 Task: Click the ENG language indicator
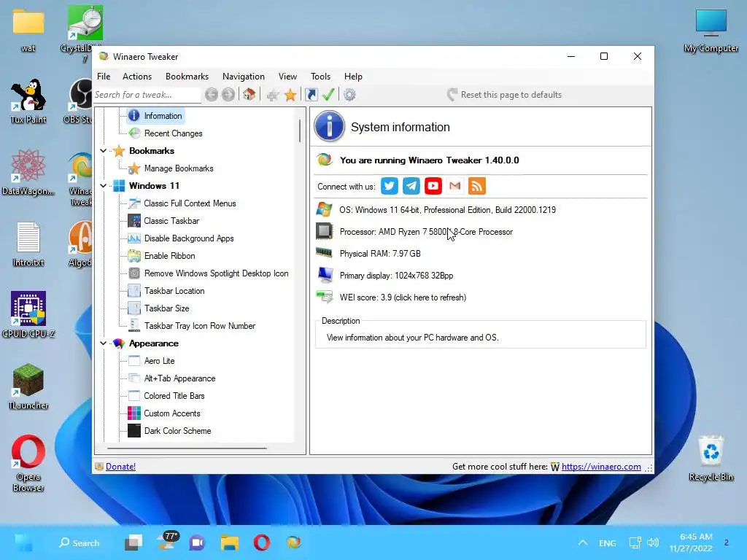click(608, 542)
